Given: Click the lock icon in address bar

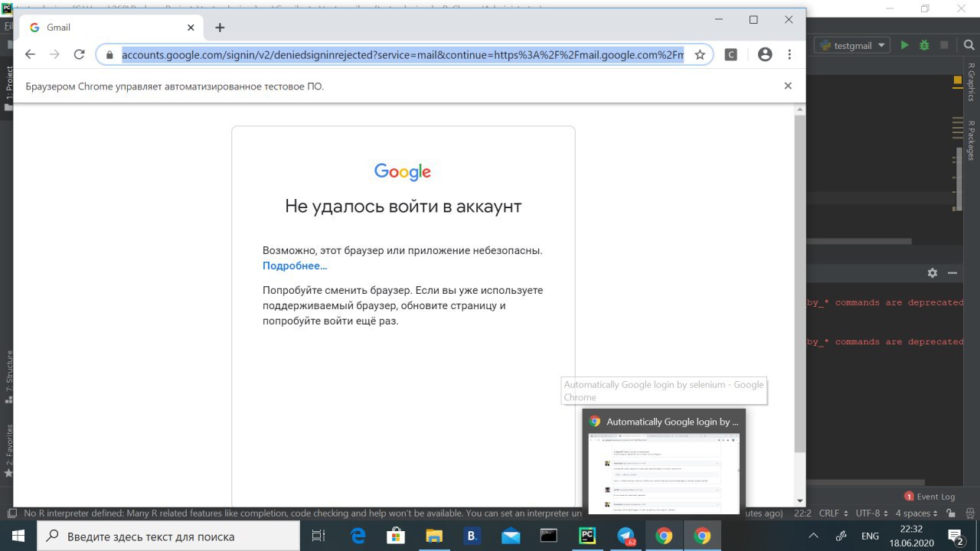Looking at the screenshot, I should tap(108, 55).
